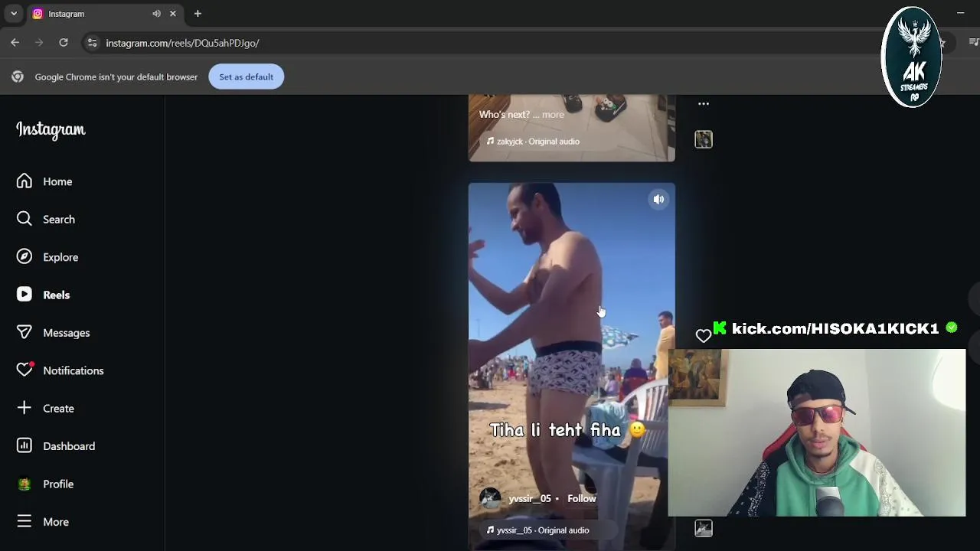
Task: Open yvssir__05 Original audio link
Action: [543, 530]
